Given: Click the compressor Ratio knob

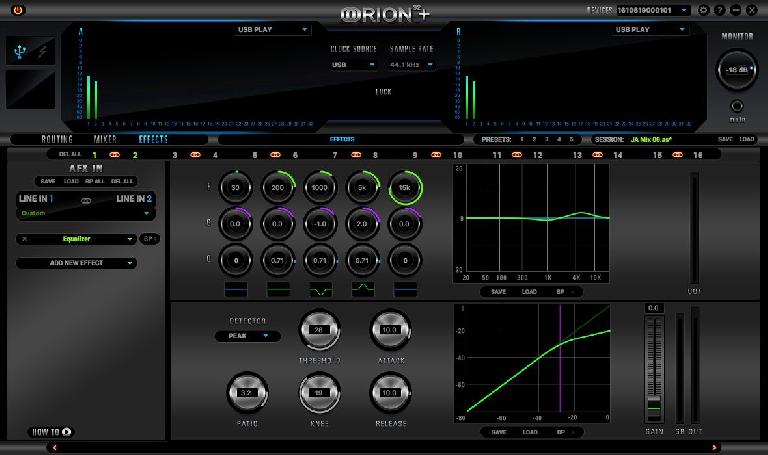Looking at the screenshot, I should click(x=247, y=393).
